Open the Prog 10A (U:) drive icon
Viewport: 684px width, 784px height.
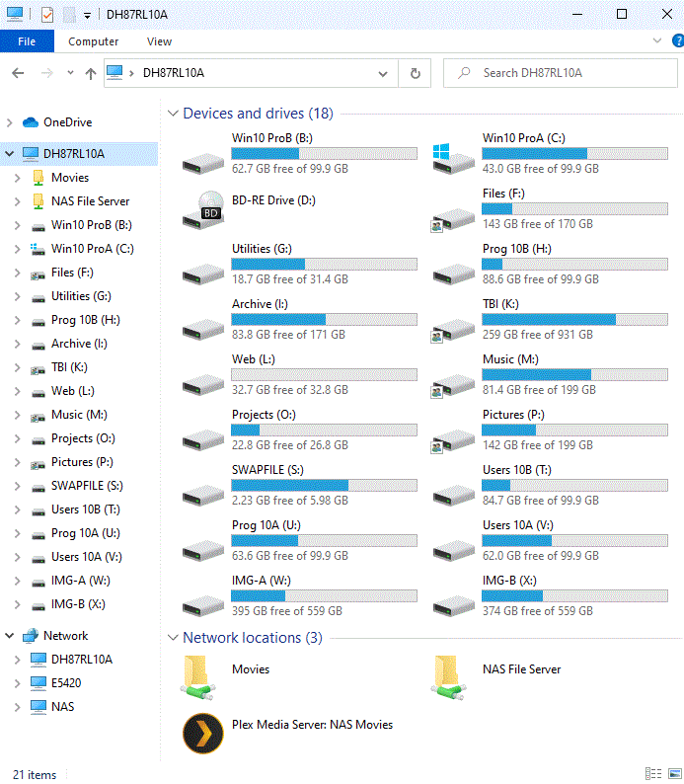point(203,551)
